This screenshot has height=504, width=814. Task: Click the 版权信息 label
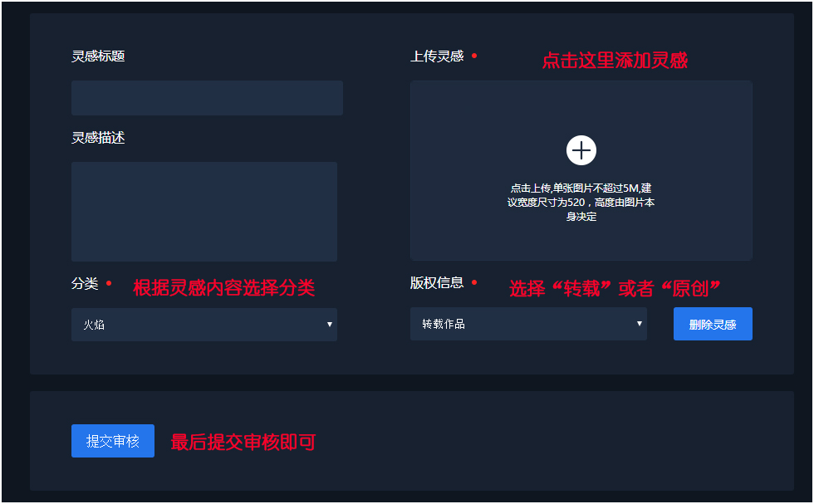(437, 282)
